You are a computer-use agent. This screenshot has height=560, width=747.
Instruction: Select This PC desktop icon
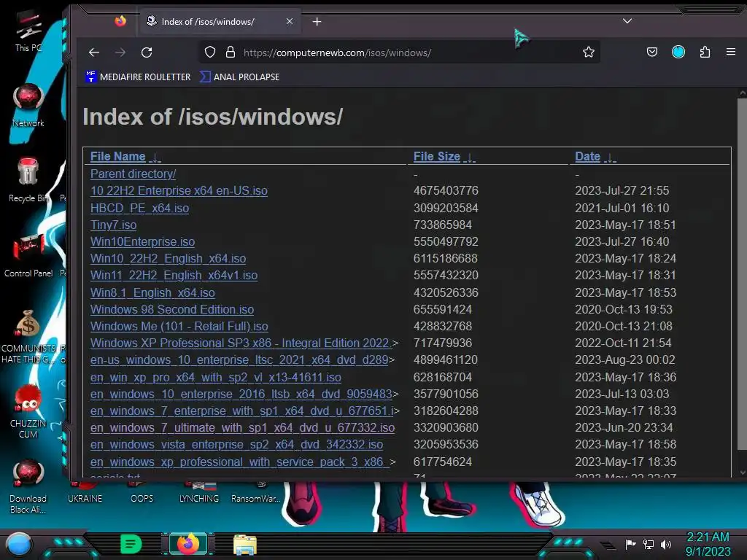coord(28,31)
